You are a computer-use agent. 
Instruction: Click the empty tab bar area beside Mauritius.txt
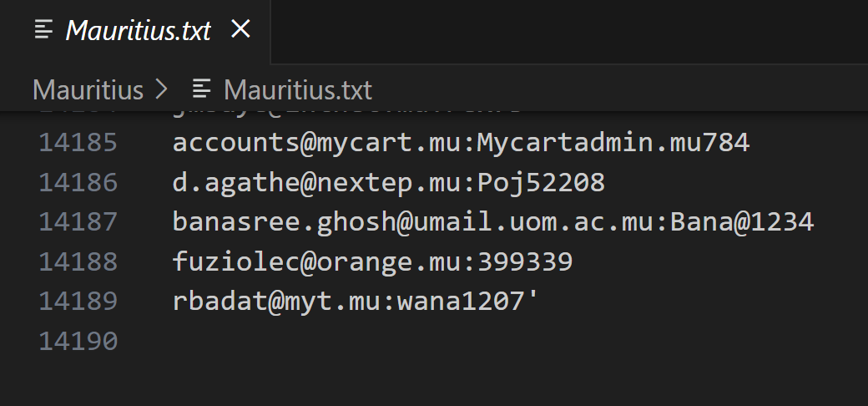(x=568, y=31)
